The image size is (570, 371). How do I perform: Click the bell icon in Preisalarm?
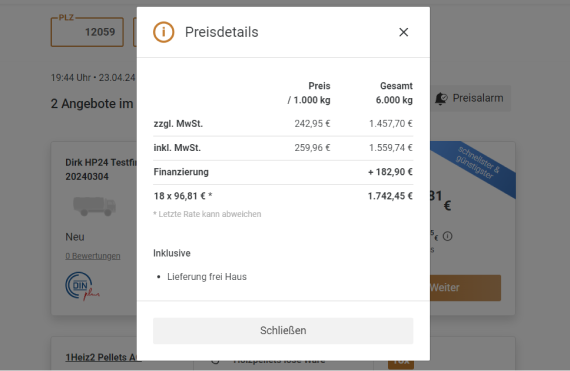pos(441,98)
